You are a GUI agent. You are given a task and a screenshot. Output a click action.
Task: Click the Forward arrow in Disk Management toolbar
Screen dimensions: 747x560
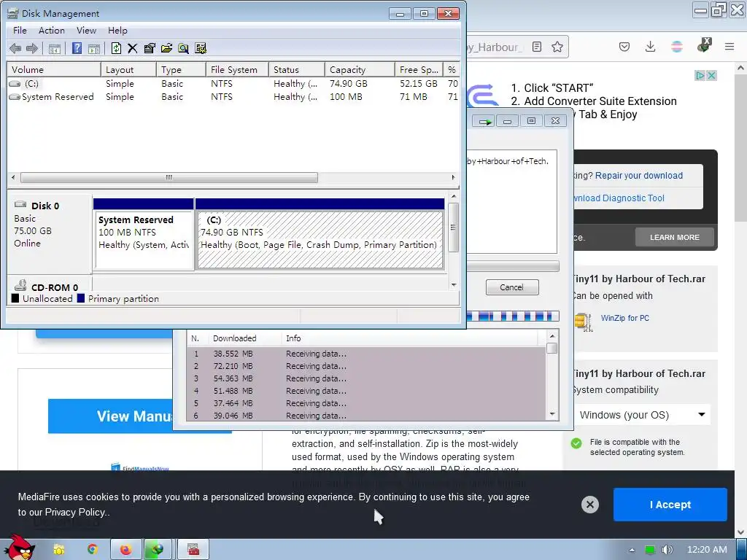pyautogui.click(x=32, y=48)
